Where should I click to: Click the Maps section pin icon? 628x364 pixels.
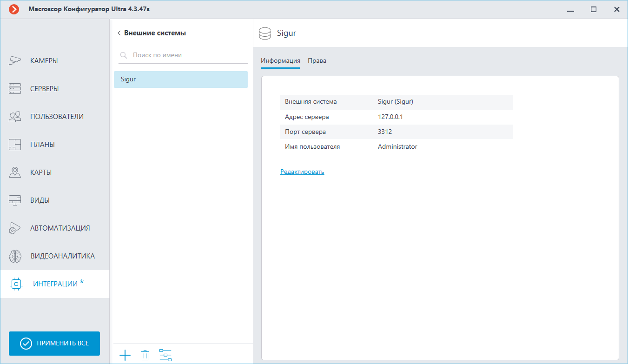pyautogui.click(x=15, y=172)
